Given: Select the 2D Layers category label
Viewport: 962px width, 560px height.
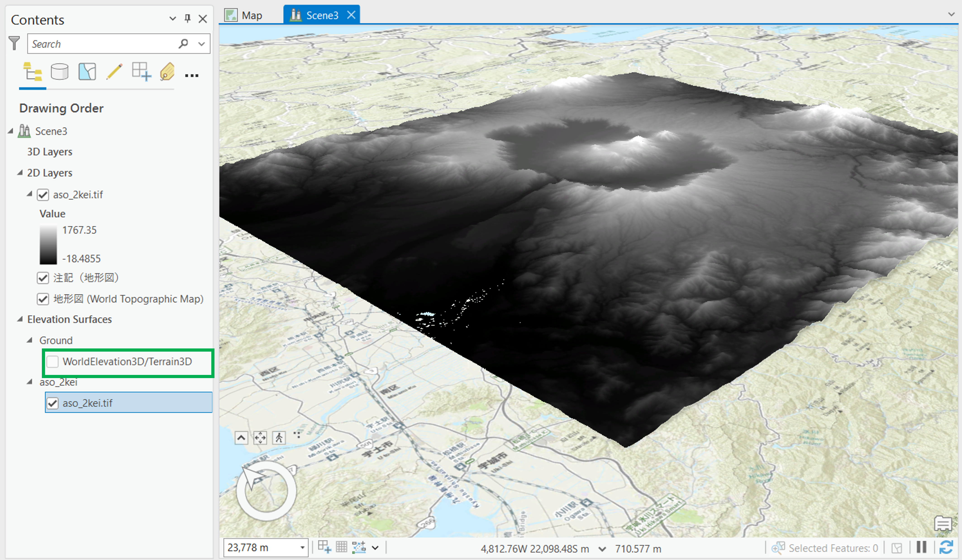Looking at the screenshot, I should [50, 173].
